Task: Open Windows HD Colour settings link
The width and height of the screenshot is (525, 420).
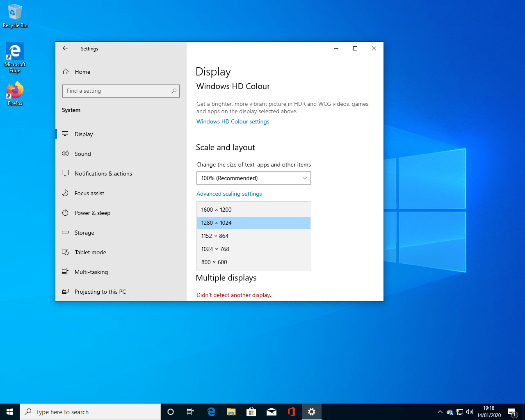Action: point(233,121)
